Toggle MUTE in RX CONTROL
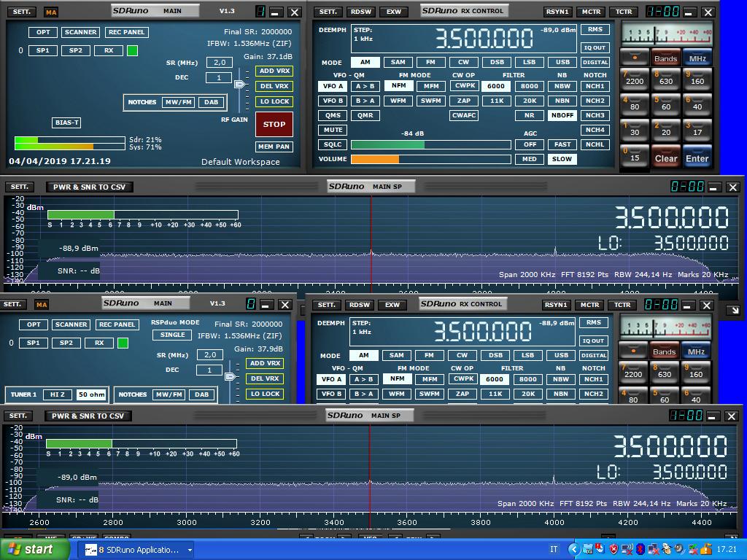Image resolution: width=747 pixels, height=560 pixels. click(333, 130)
